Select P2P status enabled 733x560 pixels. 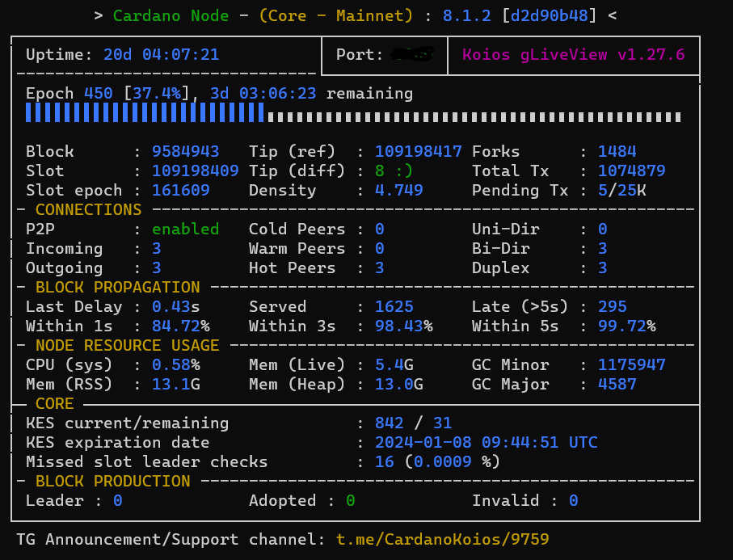(186, 229)
